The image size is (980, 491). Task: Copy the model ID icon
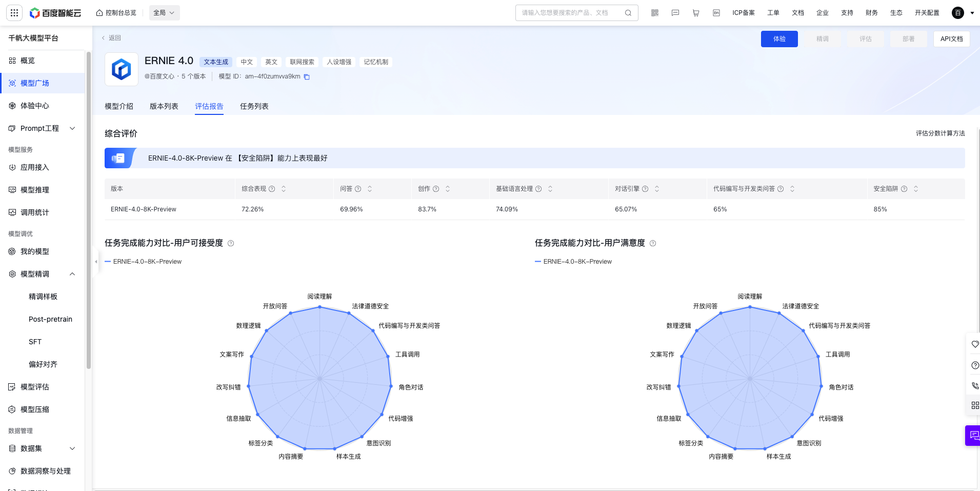point(307,77)
